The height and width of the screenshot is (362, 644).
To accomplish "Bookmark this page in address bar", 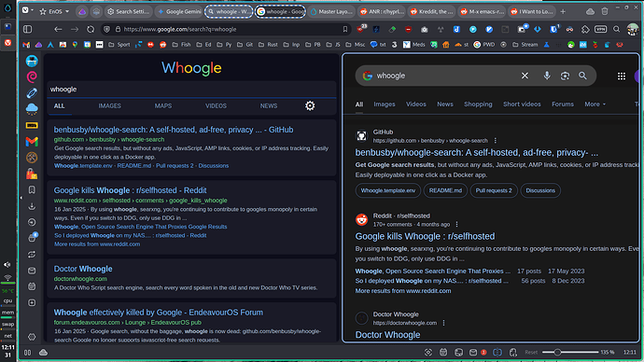I will (345, 29).
